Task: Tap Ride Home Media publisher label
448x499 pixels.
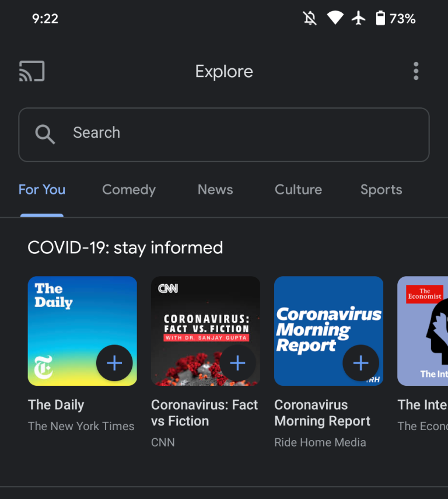Action: coord(320,442)
